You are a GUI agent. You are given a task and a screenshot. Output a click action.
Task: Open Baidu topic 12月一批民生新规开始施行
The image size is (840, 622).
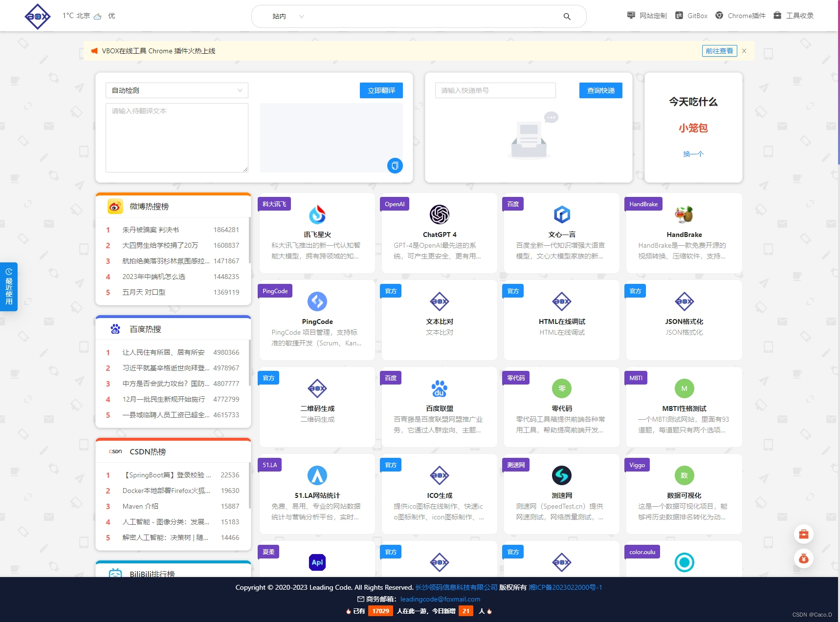164,399
